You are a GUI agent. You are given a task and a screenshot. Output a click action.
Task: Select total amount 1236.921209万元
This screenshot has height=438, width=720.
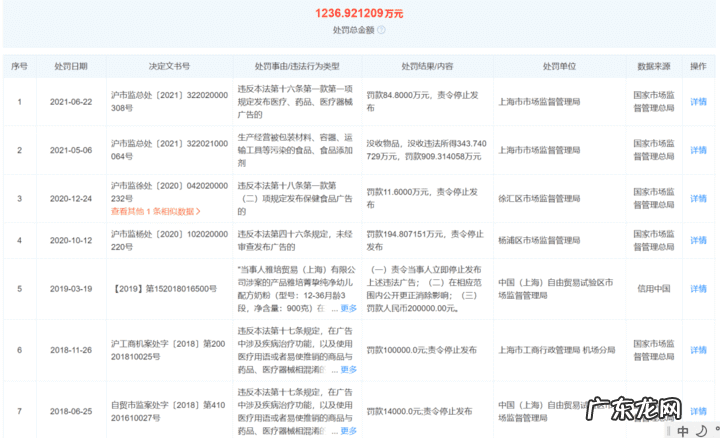359,13
